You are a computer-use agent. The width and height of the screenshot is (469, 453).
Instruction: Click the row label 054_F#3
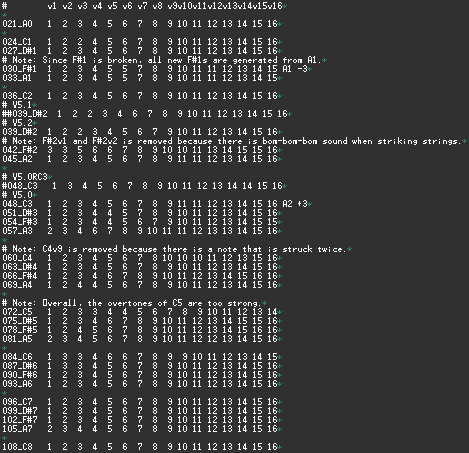[20, 222]
